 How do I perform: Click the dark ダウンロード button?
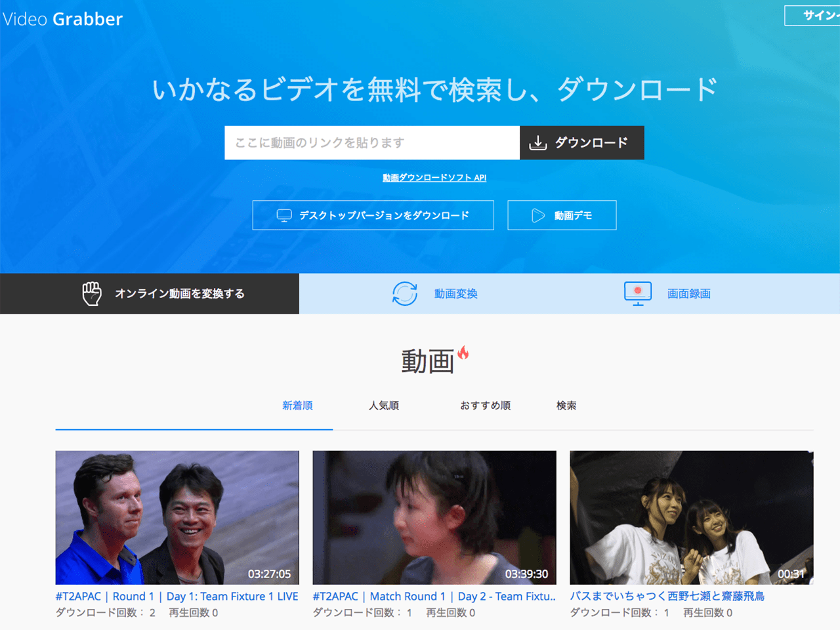582,142
